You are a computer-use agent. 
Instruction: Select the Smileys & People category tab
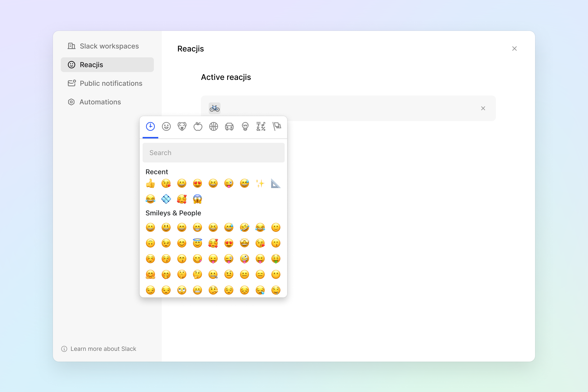[x=166, y=126]
